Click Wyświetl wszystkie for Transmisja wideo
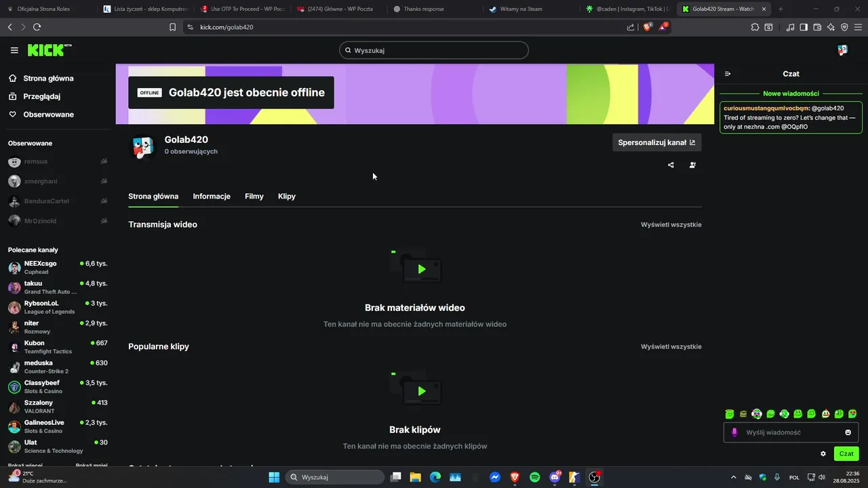The image size is (868, 488). (x=671, y=224)
